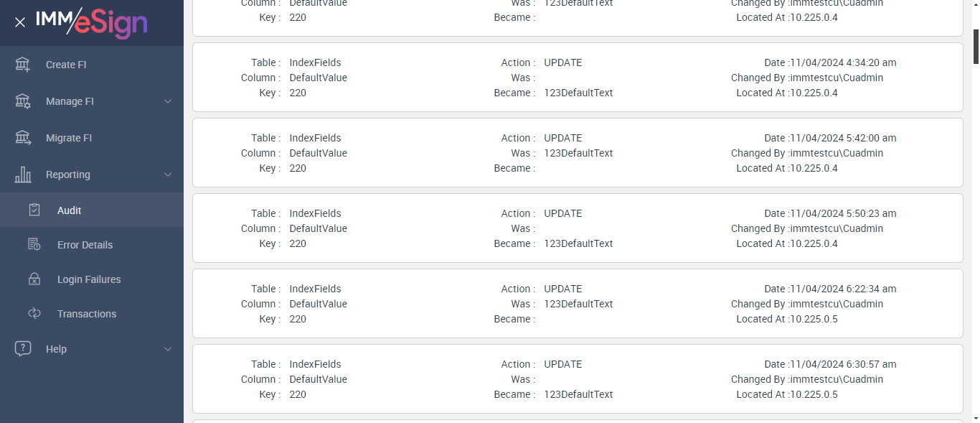Click the Login Failures lock icon

pos(34,279)
